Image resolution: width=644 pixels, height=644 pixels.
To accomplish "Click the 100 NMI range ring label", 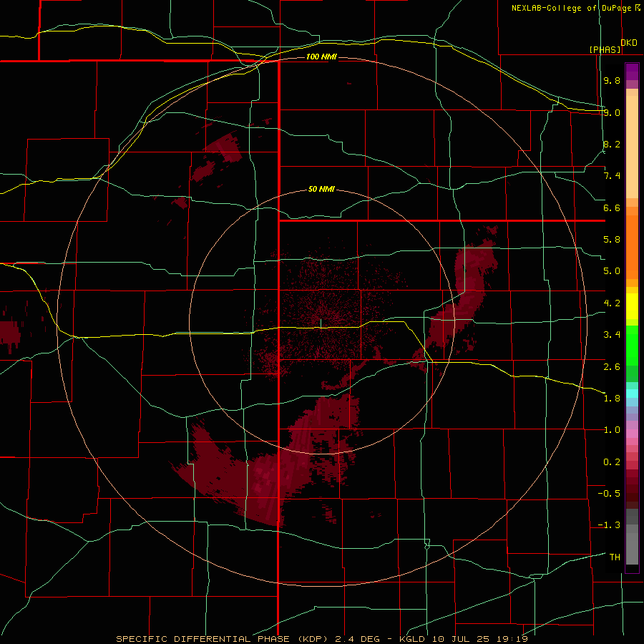I will pos(321,57).
